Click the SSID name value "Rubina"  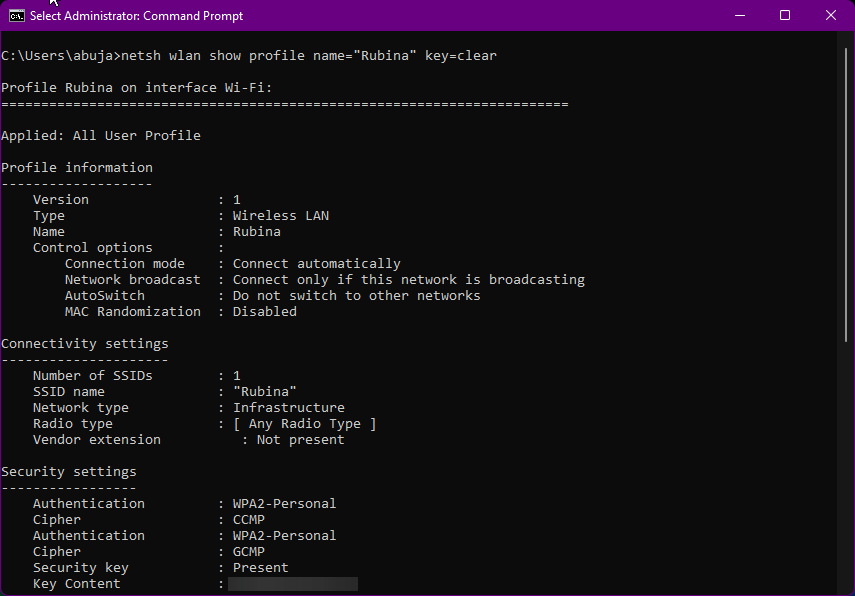coord(264,392)
